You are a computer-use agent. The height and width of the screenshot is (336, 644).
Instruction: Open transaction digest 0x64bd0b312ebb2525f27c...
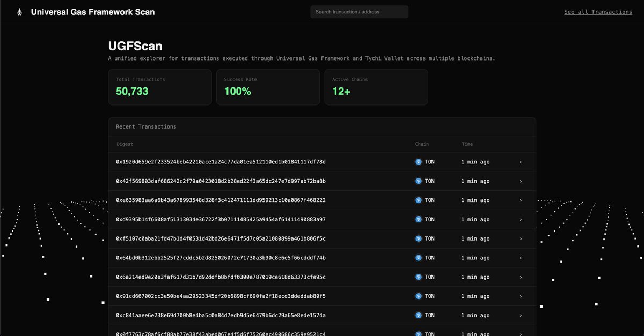click(x=221, y=258)
